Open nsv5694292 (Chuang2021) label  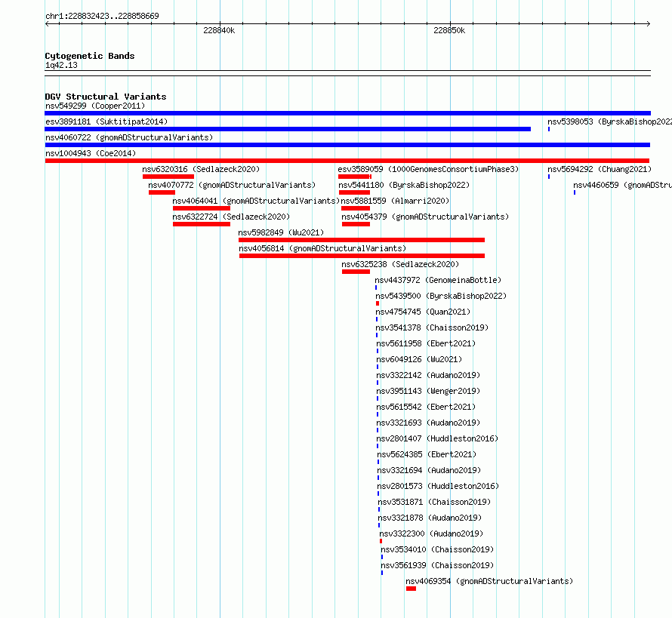pyautogui.click(x=600, y=169)
